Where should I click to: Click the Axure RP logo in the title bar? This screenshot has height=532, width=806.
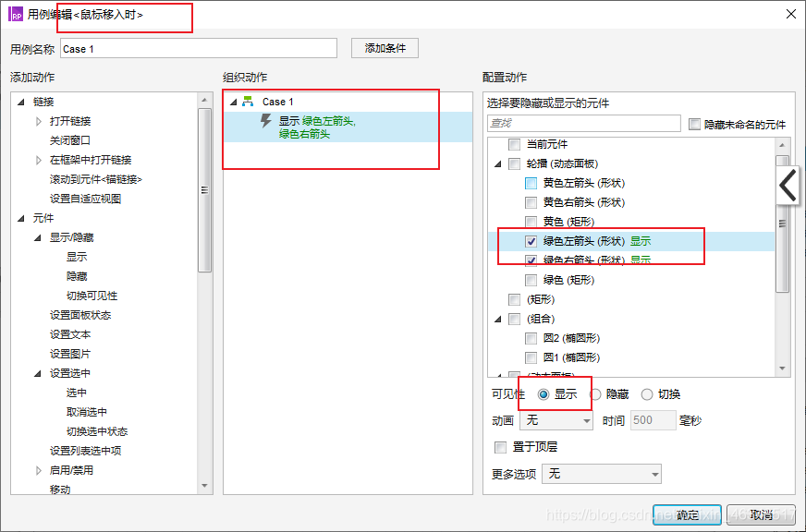pos(16,14)
